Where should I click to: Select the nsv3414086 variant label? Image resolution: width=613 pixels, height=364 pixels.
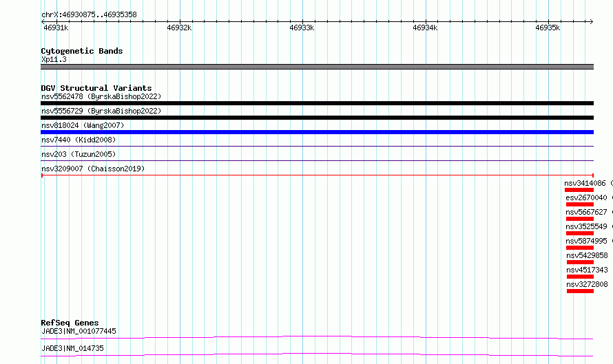pos(585,183)
